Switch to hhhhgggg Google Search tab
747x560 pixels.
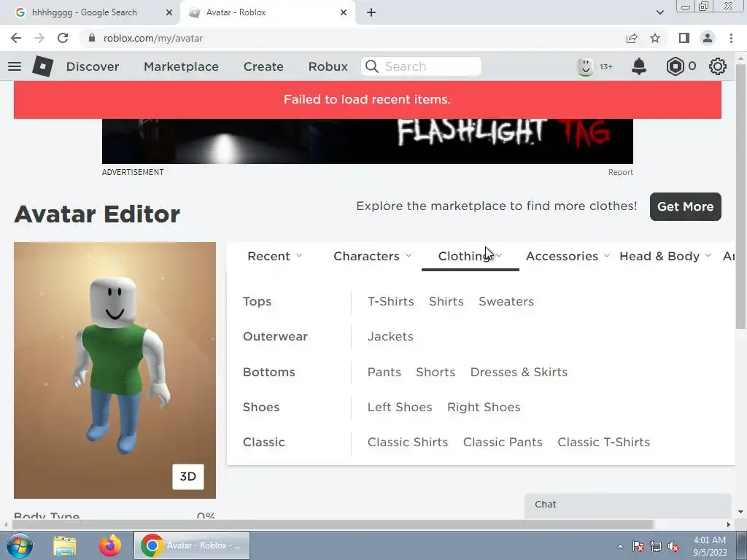pyautogui.click(x=85, y=12)
